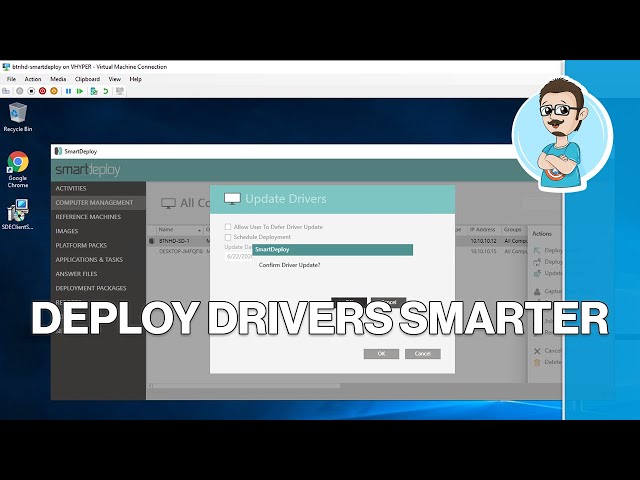640x480 pixels.
Task: Click the red Shut Down toolbar icon
Action: click(42, 91)
